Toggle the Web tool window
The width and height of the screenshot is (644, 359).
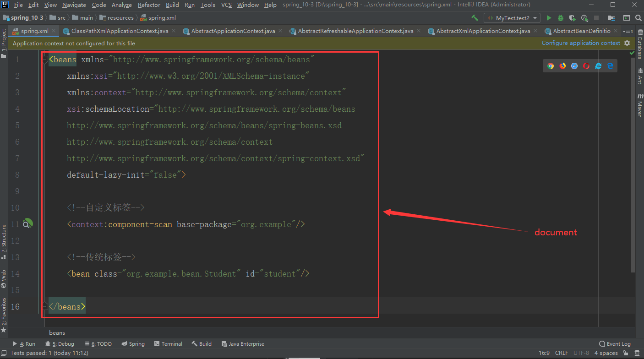click(4, 279)
